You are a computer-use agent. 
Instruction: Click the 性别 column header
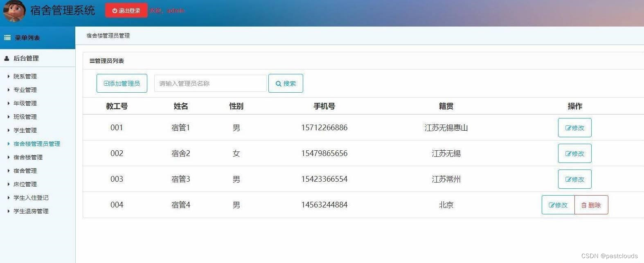tap(236, 106)
